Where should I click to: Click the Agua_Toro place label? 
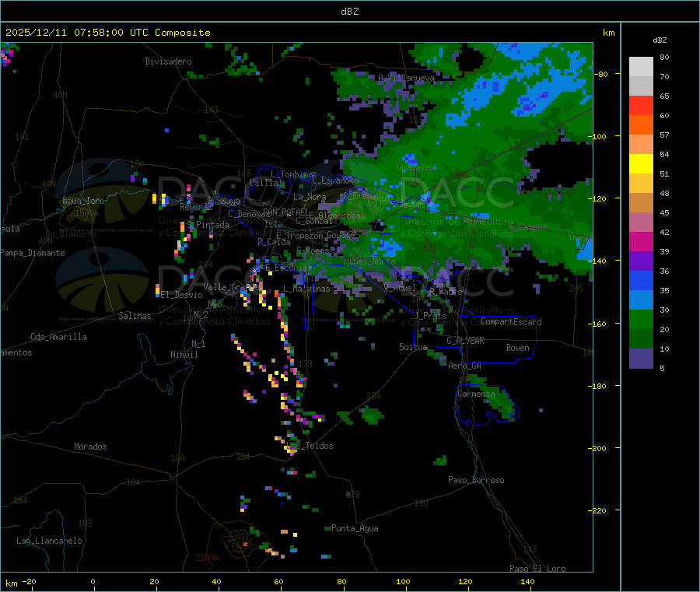pos(83,201)
